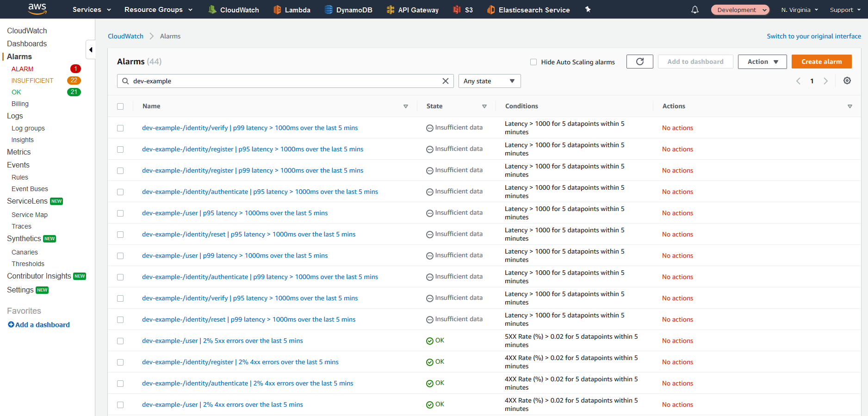Click the red ALARM count badge
This screenshot has height=416, width=868.
click(x=75, y=69)
